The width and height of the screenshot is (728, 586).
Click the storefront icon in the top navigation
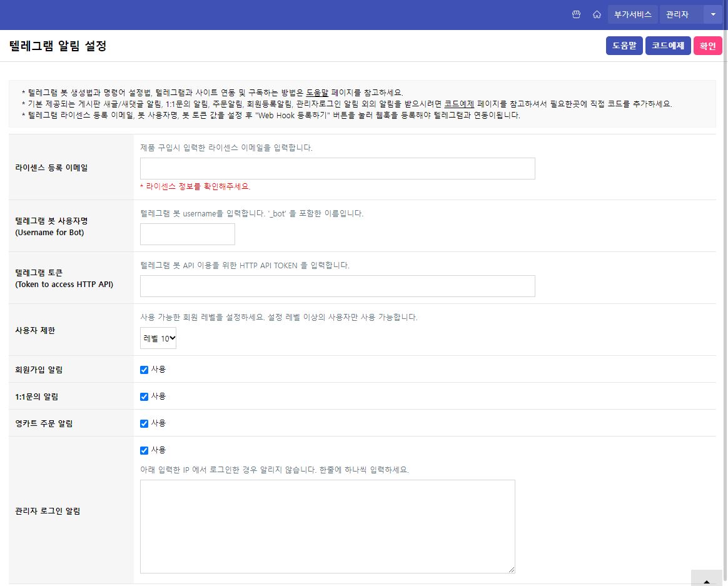[576, 14]
